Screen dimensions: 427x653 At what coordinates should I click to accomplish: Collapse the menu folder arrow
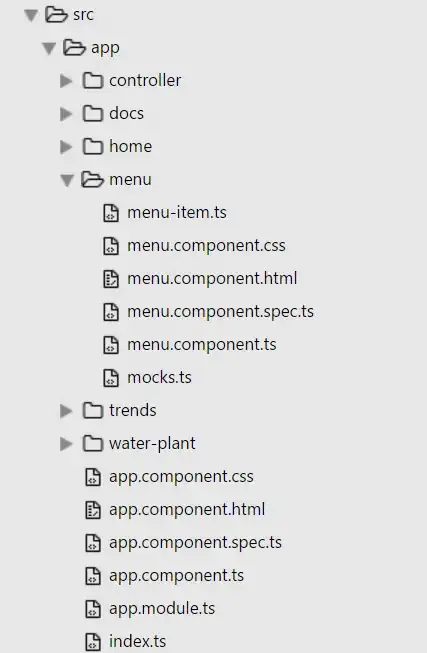67,180
